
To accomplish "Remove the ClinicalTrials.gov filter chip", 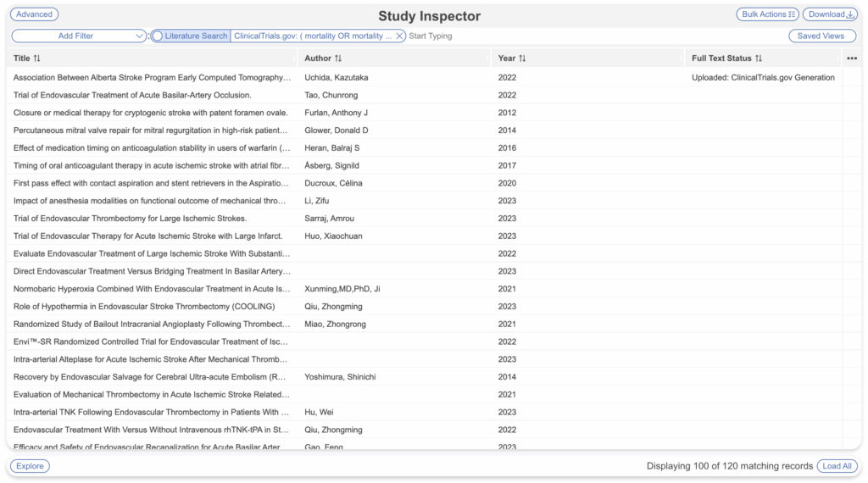I will click(399, 36).
